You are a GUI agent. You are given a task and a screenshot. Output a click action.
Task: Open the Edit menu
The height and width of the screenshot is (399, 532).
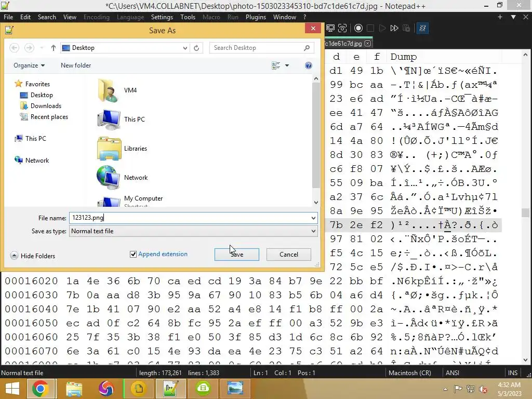pos(25,17)
